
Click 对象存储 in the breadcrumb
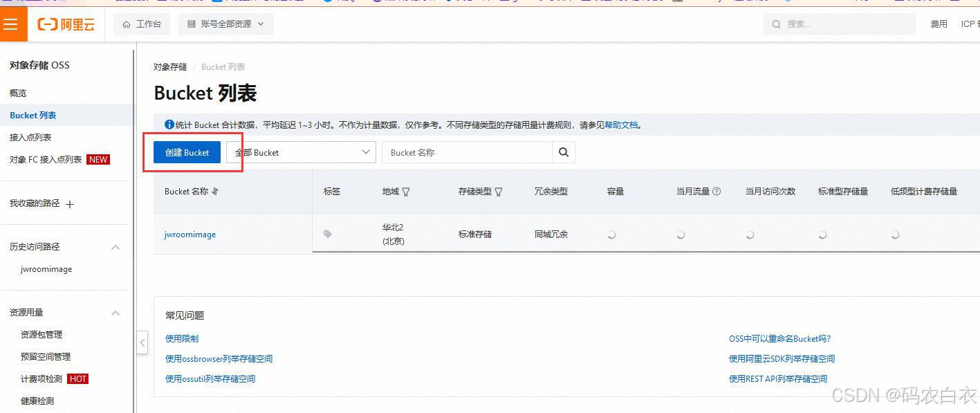[170, 67]
